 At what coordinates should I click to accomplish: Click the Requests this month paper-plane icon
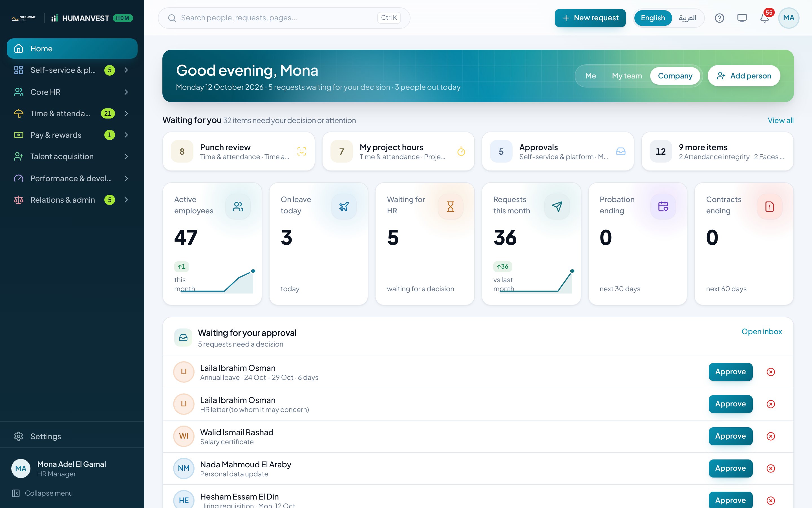point(557,207)
